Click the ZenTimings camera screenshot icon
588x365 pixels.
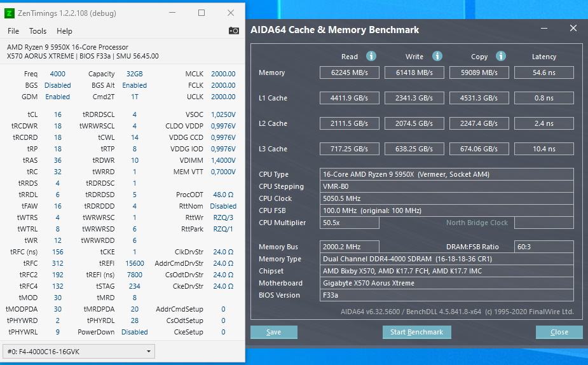234,31
